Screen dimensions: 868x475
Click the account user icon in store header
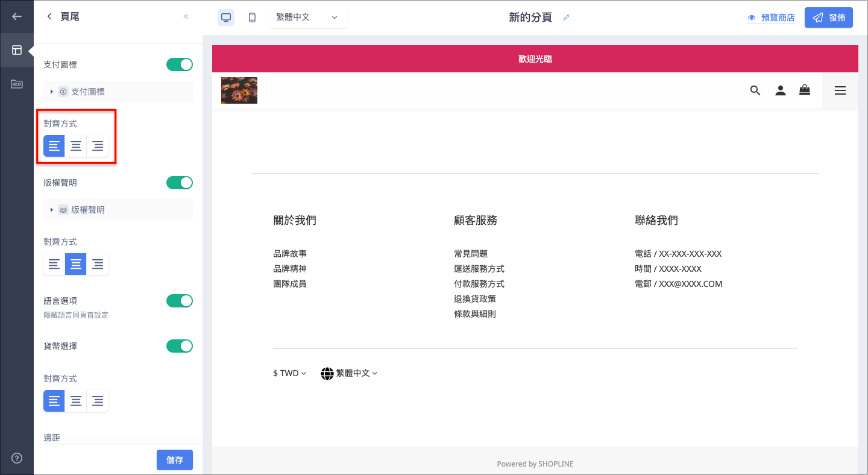[781, 90]
